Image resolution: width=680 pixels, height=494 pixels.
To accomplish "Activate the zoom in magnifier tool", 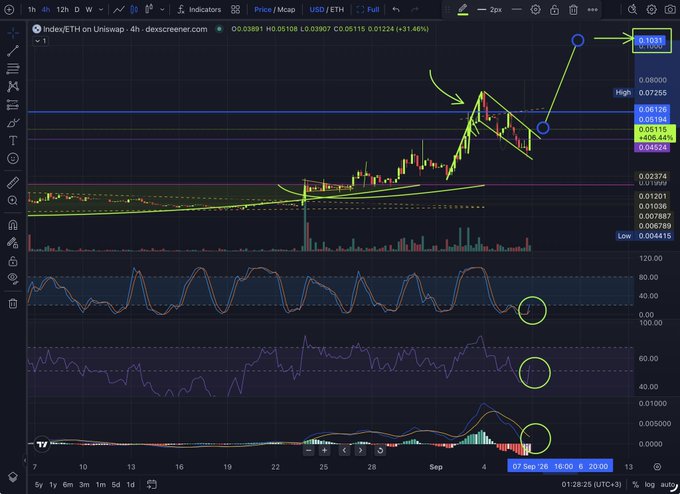I will 13,200.
